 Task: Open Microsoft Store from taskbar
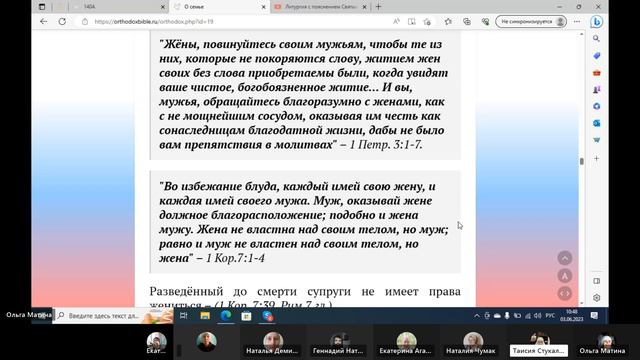point(247,316)
